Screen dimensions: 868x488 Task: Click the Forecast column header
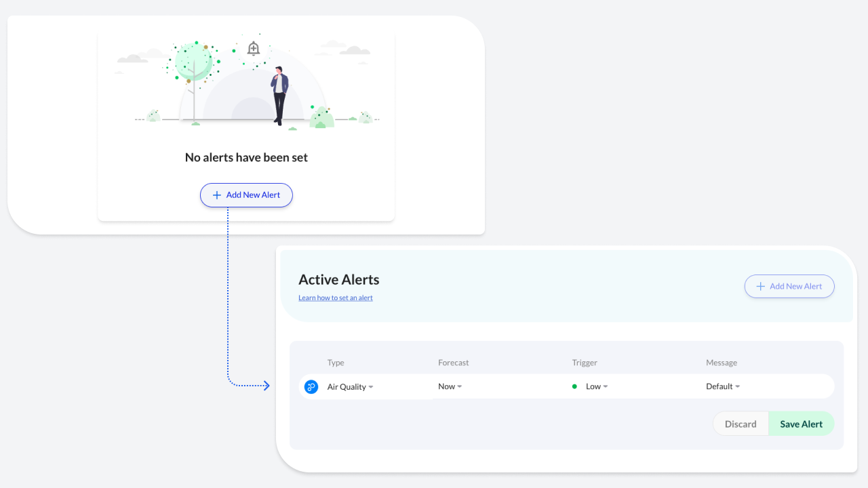click(x=453, y=363)
